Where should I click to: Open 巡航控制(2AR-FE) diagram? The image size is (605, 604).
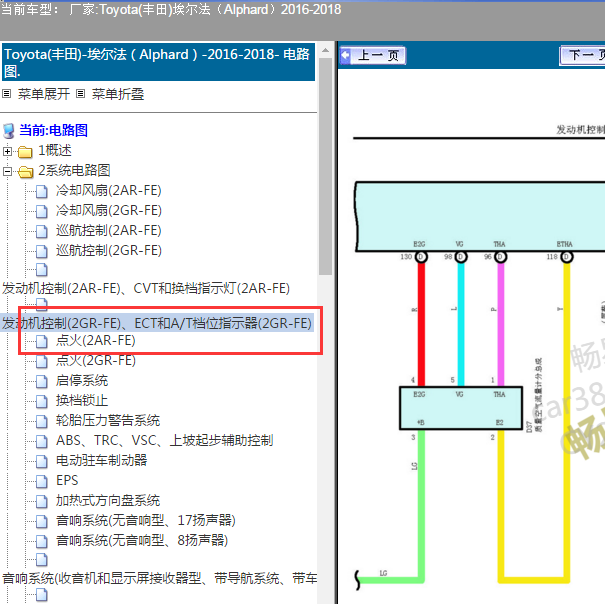click(108, 231)
